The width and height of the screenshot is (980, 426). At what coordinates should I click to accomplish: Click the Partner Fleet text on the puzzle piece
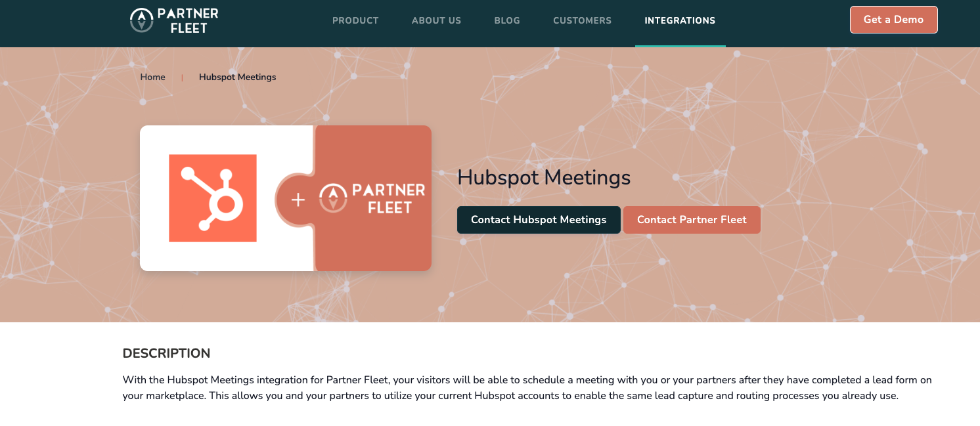(389, 198)
